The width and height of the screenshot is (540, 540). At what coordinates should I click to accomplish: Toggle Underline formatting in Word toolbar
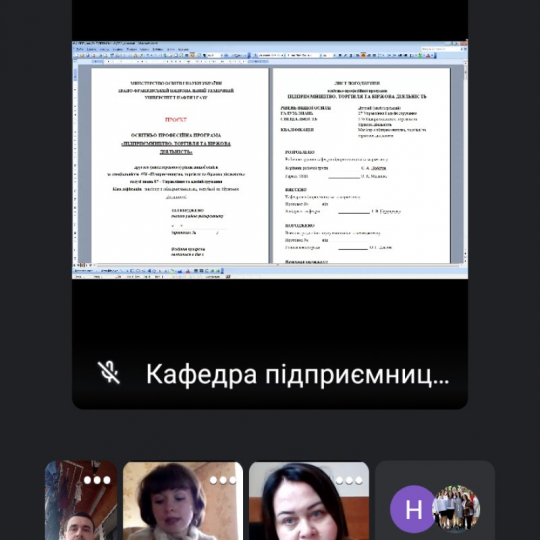[x=351, y=55]
